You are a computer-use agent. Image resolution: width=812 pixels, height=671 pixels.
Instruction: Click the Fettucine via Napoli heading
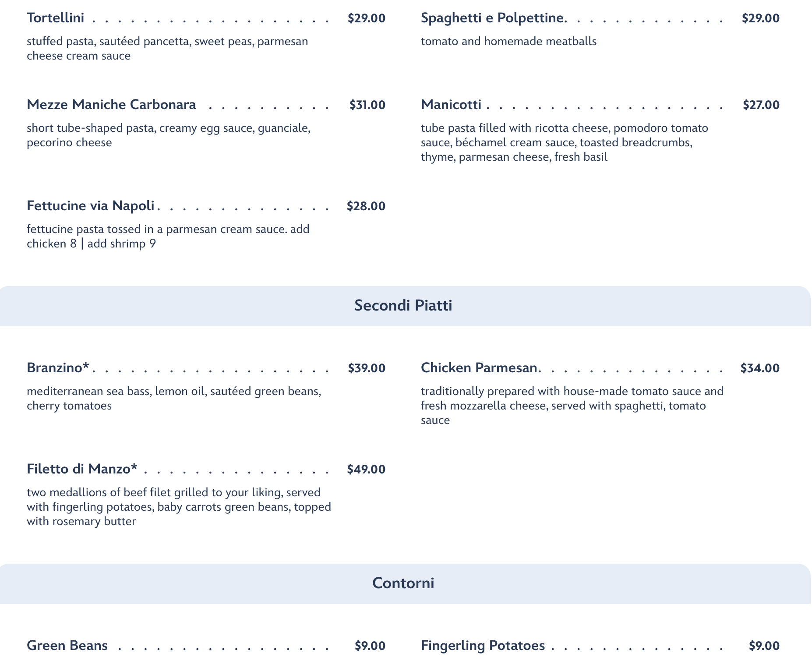tap(91, 206)
